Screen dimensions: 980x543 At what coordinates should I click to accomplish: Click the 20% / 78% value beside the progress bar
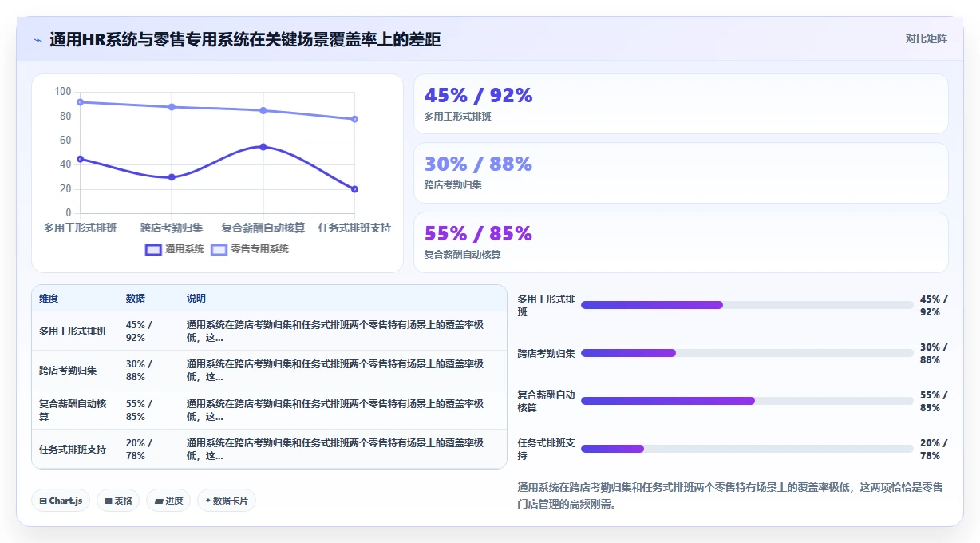point(934,450)
